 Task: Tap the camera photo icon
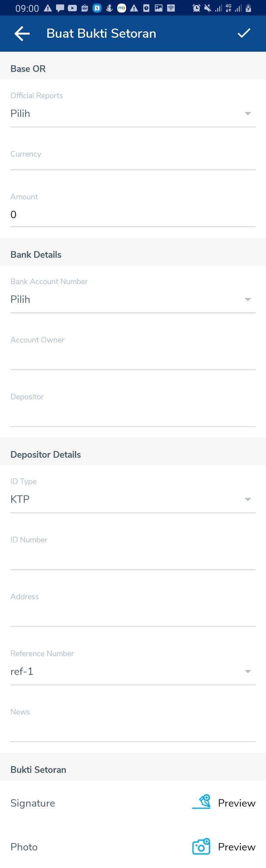coord(201,846)
